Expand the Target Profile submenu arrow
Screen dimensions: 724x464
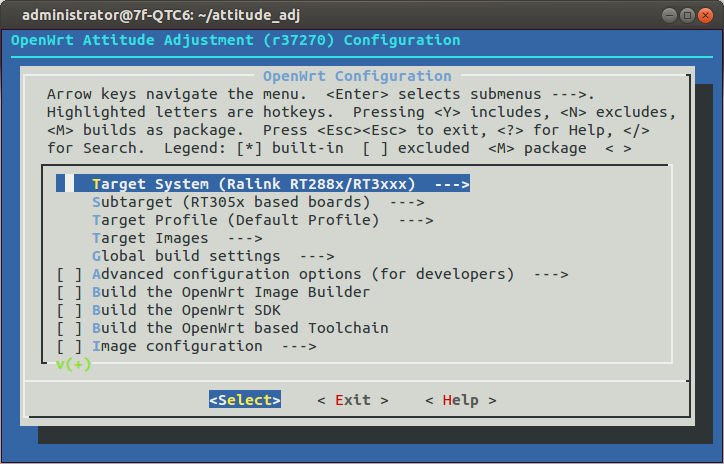[x=416, y=220]
